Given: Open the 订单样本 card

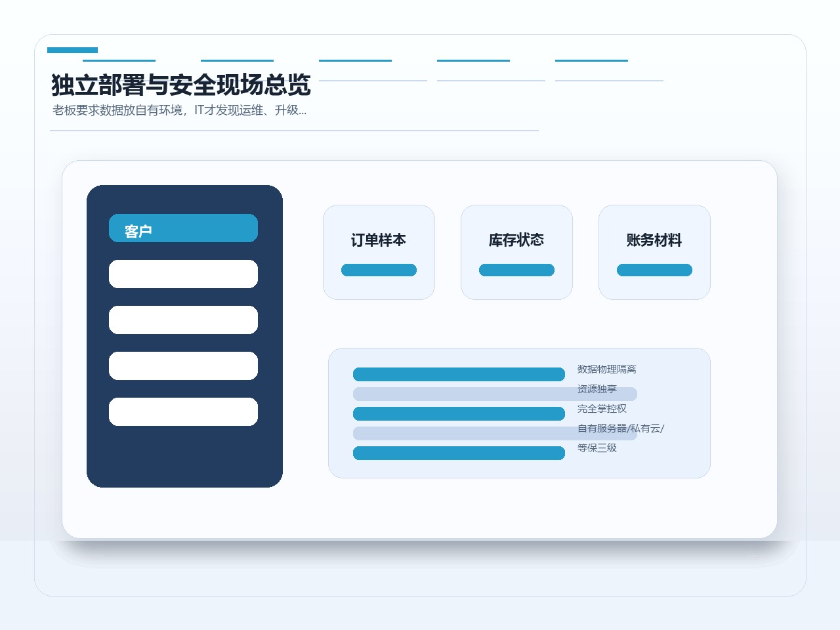Looking at the screenshot, I should (379, 252).
